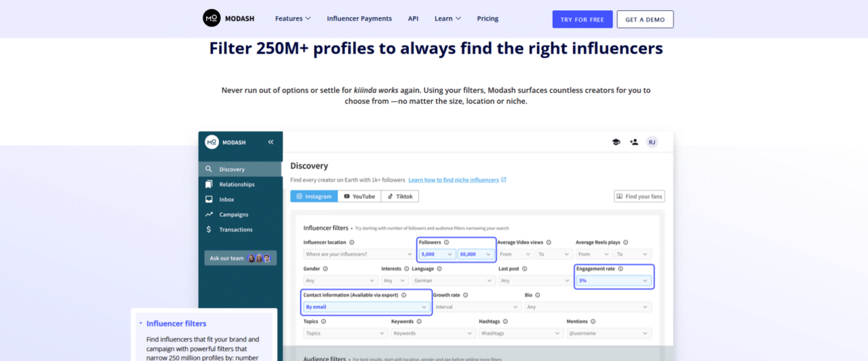
Task: Click info icon next to Followers
Action: [x=446, y=242]
